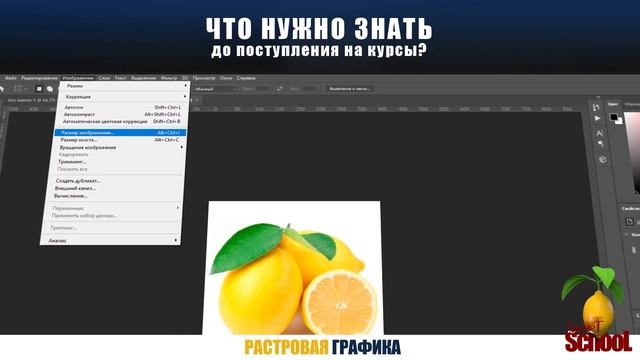640x360 pixels.
Task: Select Размер холста menu entry
Action: coord(119,140)
